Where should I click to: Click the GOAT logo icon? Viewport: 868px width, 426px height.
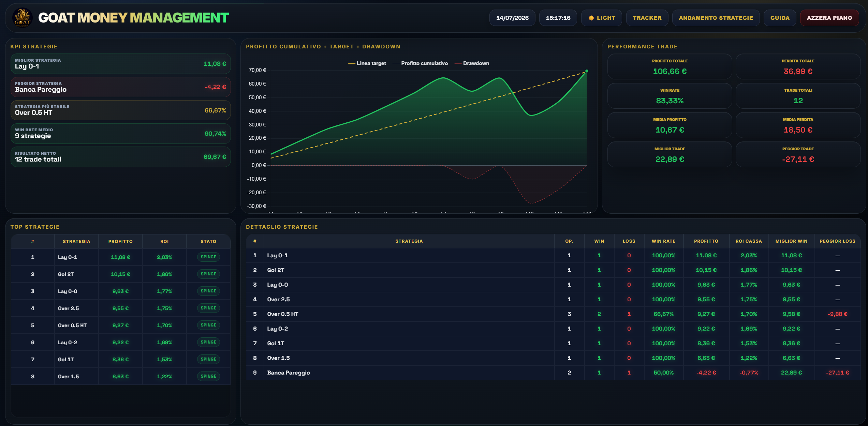click(x=23, y=18)
